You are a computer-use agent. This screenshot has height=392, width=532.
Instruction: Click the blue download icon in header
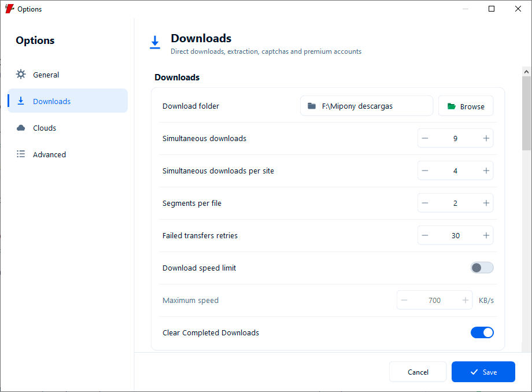[x=155, y=42]
